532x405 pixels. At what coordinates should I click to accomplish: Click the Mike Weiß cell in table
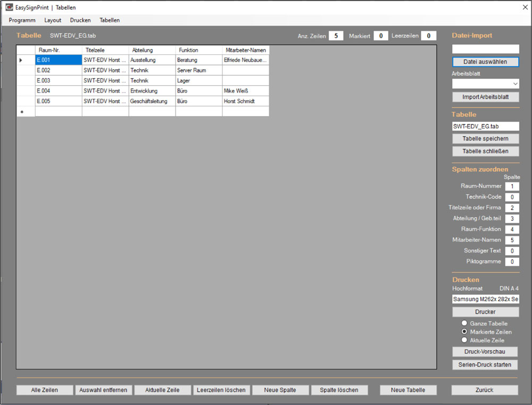[x=245, y=91]
